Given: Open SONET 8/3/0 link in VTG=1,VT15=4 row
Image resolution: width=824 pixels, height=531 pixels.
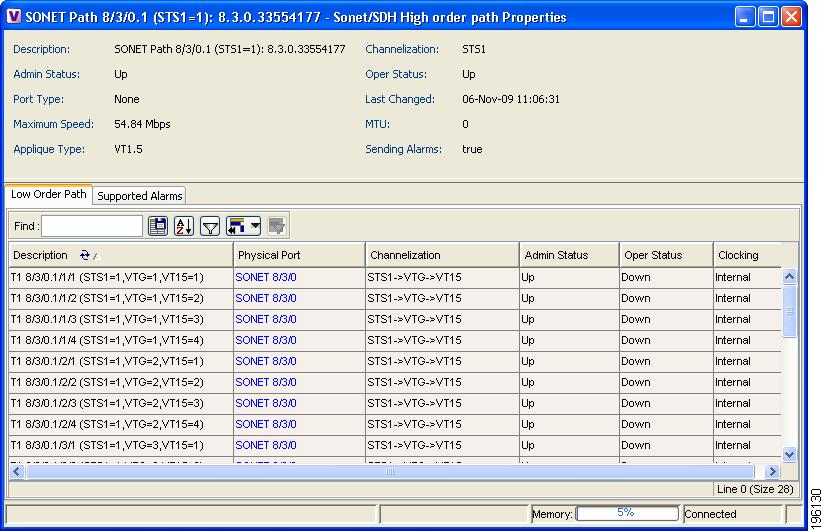Looking at the screenshot, I should click(266, 340).
